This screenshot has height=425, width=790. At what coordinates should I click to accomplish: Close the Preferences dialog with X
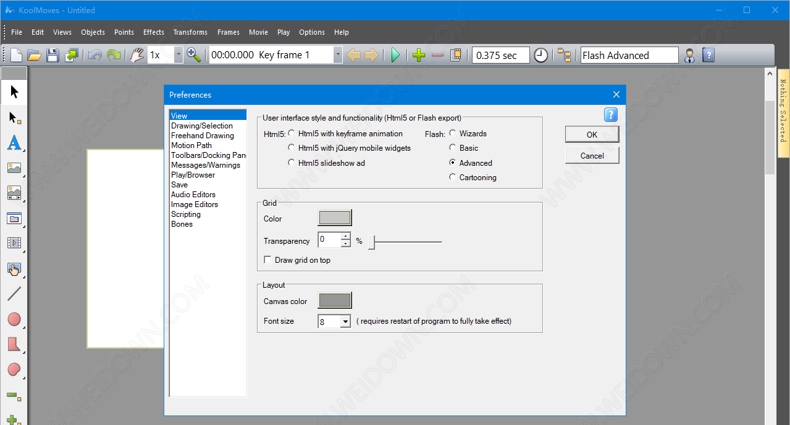[x=616, y=95]
